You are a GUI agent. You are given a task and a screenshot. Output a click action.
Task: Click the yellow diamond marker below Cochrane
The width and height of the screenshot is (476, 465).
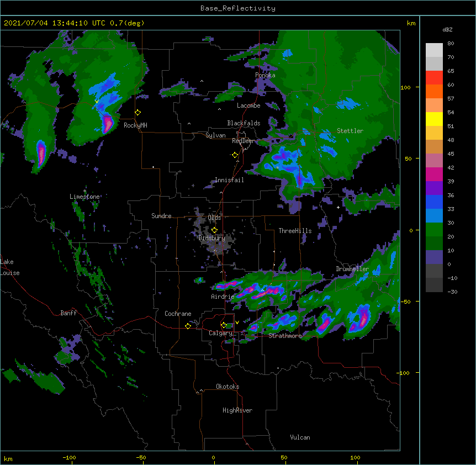pyautogui.click(x=188, y=326)
